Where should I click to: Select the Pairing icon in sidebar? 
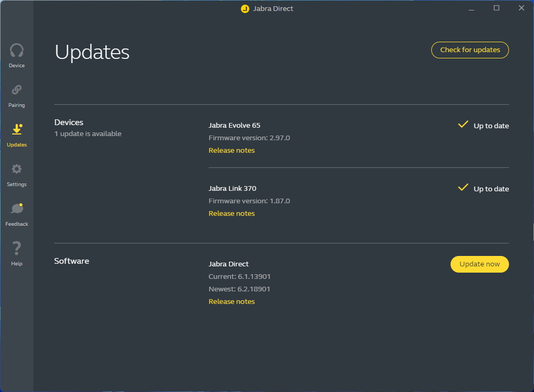point(17,90)
